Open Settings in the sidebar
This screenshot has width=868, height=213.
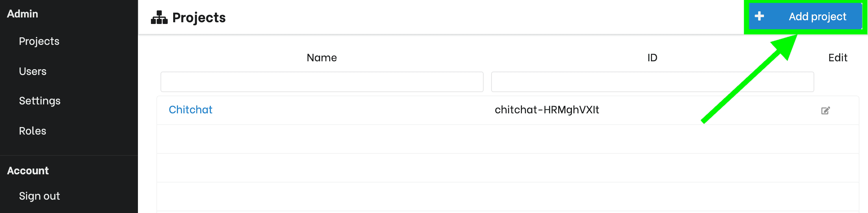[x=40, y=101]
